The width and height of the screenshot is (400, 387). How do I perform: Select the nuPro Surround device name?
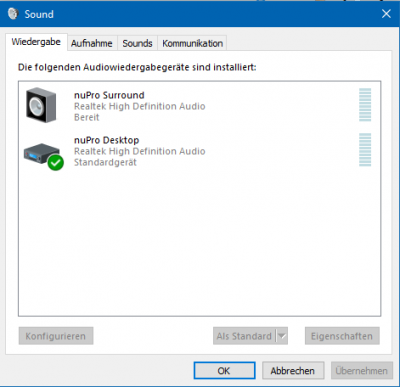[109, 95]
